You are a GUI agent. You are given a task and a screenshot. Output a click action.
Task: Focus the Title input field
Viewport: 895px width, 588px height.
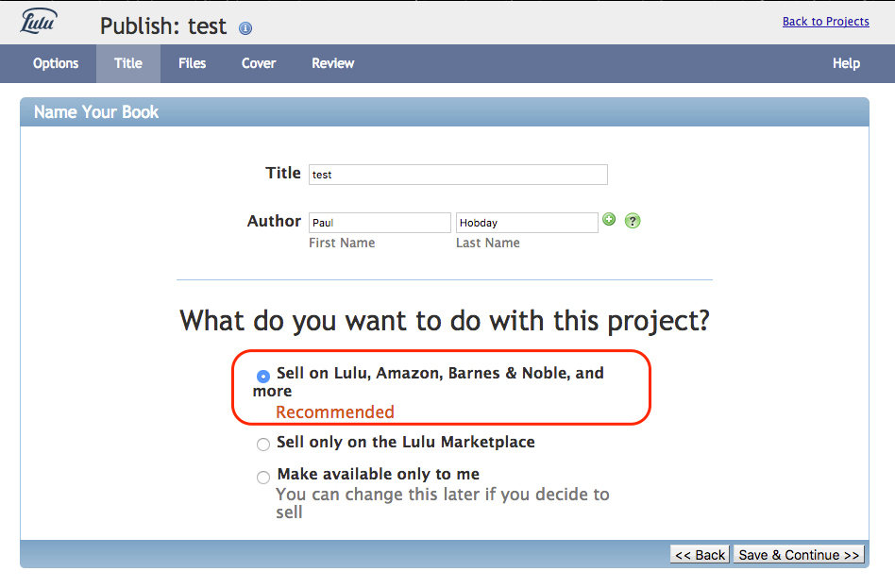[458, 175]
